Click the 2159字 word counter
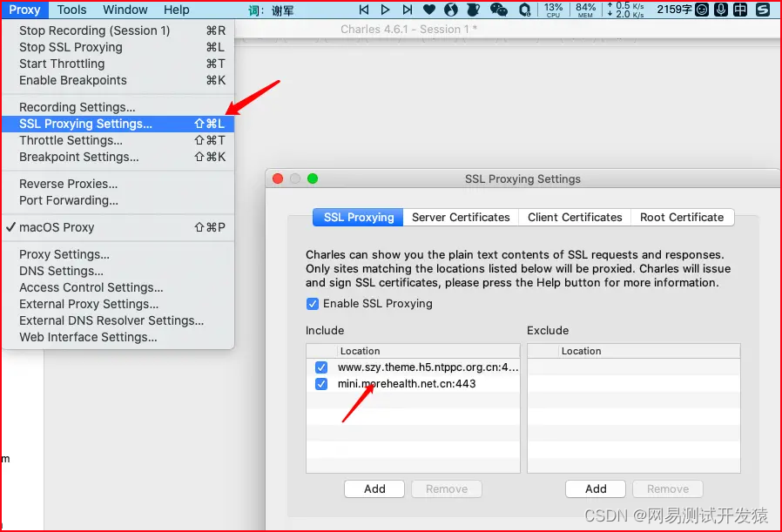This screenshot has width=782, height=532. (674, 10)
